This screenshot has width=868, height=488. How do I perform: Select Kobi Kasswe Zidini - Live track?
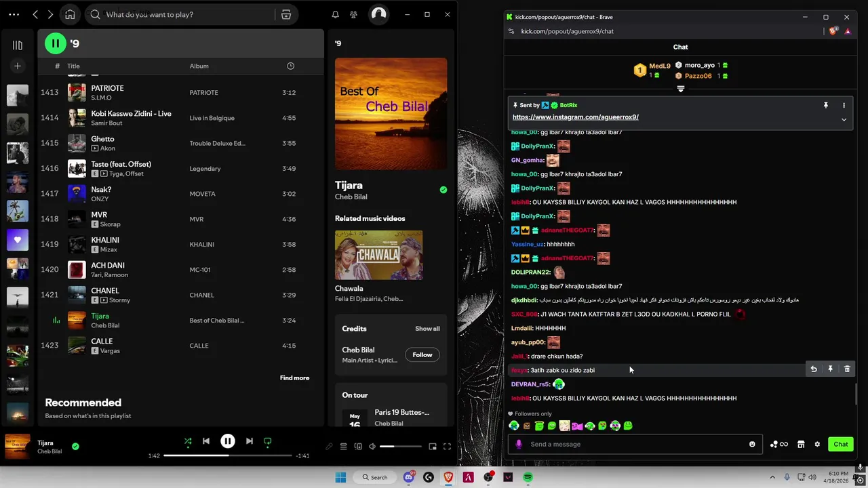pos(180,118)
